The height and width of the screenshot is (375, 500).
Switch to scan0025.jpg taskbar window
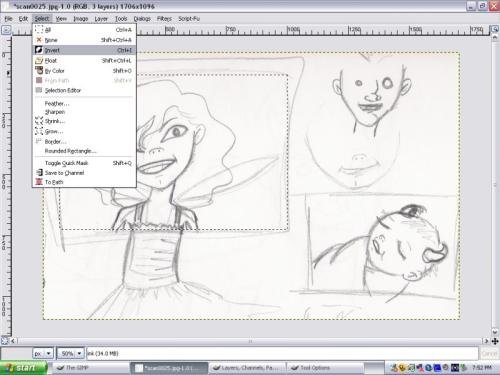point(169,368)
